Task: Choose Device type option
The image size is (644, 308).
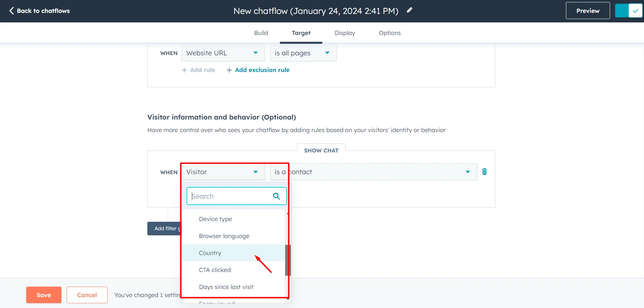Action: coord(216,219)
